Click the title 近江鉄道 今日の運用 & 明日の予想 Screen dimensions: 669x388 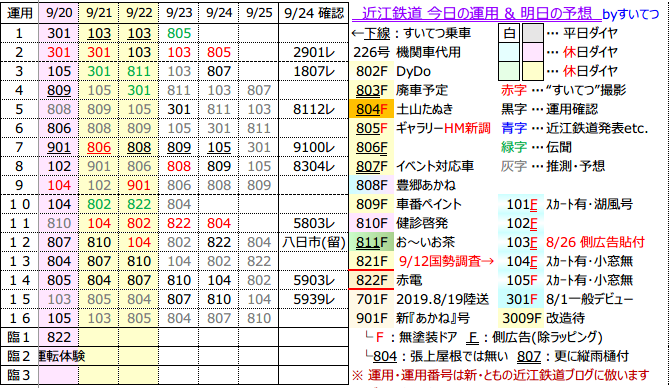coord(476,14)
